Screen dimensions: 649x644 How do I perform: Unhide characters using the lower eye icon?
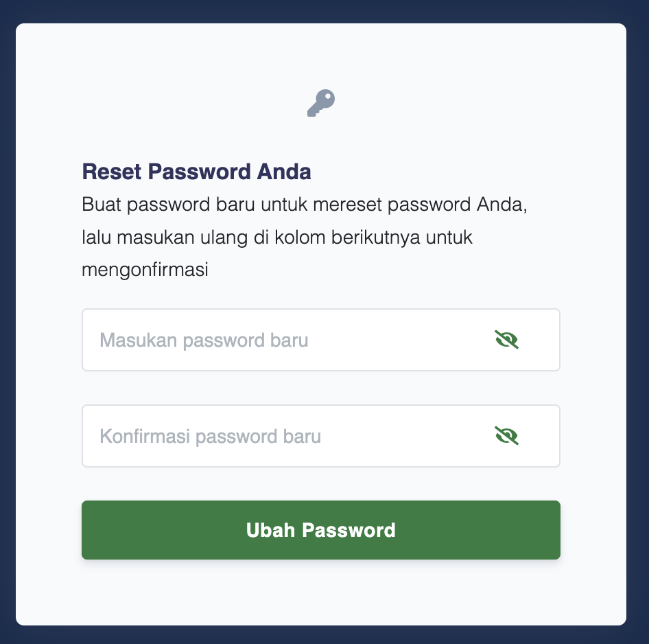506,435
